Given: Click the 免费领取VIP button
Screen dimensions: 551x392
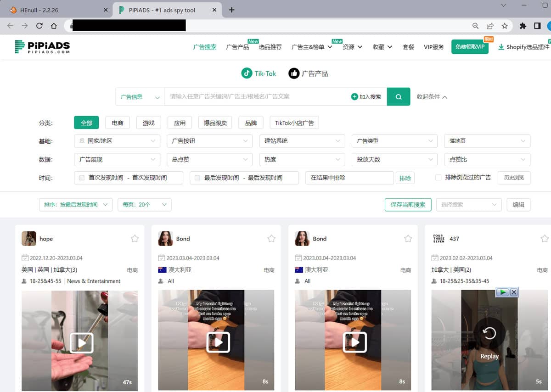Looking at the screenshot, I should 470,47.
